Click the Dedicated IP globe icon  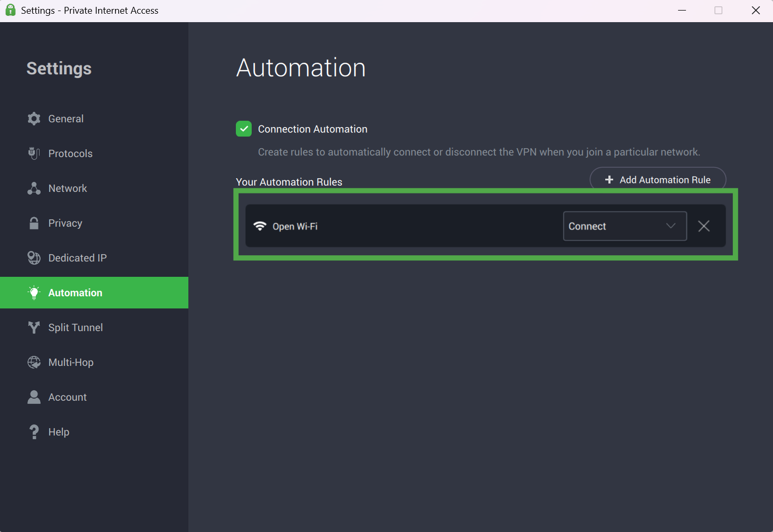[x=34, y=258]
